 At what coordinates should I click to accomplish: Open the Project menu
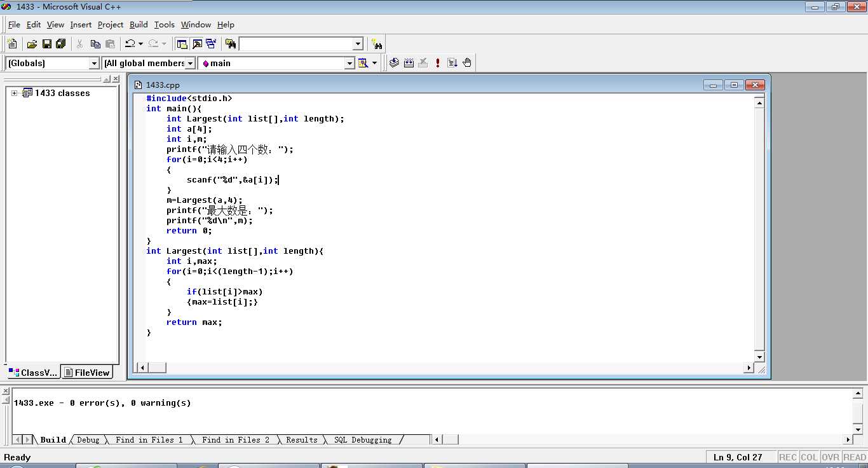click(111, 24)
